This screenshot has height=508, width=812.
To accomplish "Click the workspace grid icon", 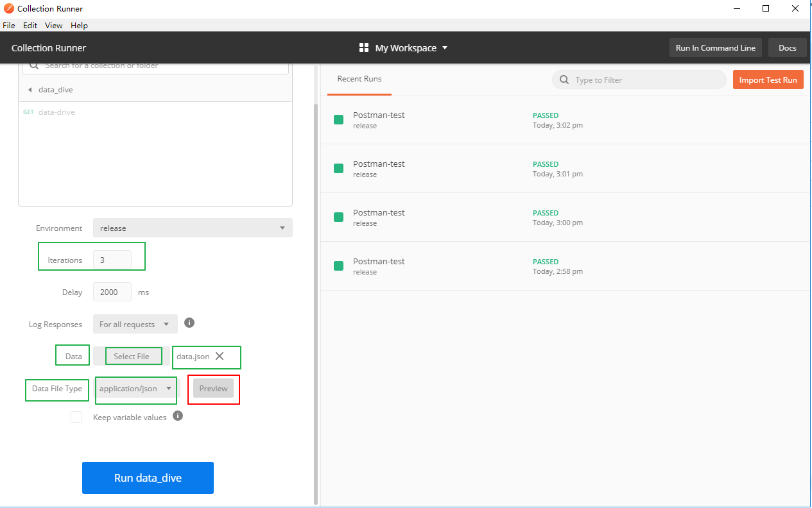I will pyautogui.click(x=364, y=48).
